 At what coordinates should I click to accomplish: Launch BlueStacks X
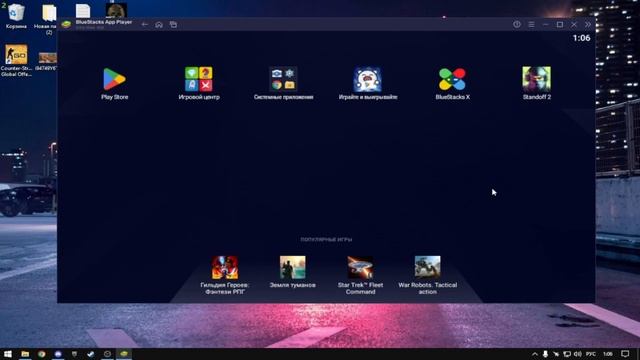(x=452, y=79)
